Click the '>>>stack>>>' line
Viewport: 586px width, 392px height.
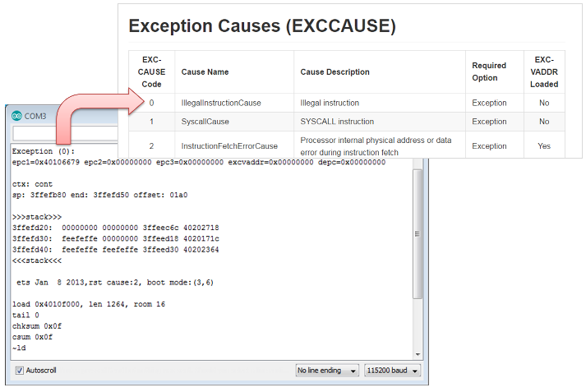37,217
